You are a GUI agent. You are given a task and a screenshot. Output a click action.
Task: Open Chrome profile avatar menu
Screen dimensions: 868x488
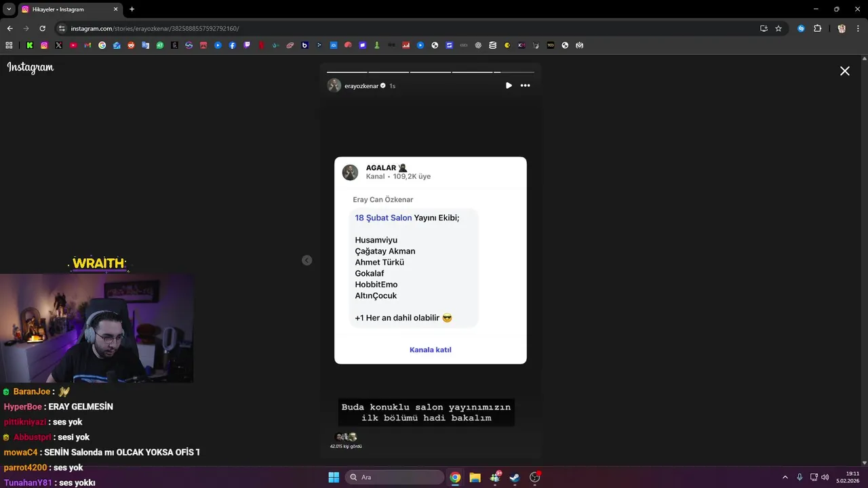pos(842,28)
